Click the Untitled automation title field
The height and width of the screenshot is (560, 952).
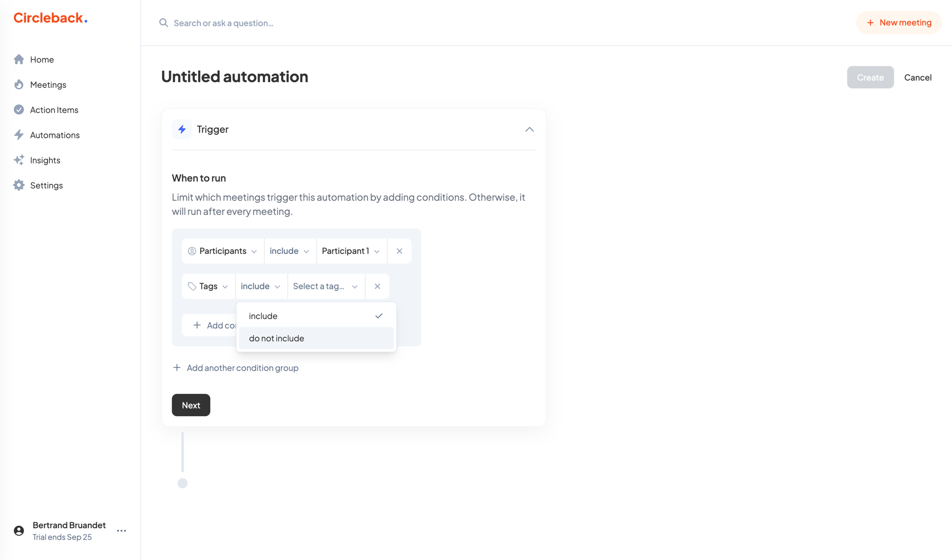click(235, 76)
